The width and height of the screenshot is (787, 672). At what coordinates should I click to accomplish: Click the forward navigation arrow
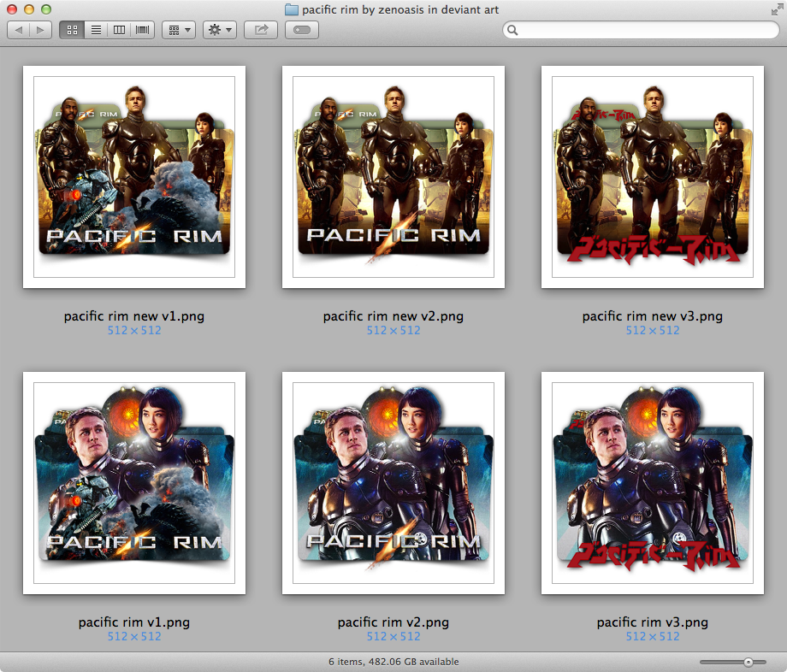click(x=38, y=29)
